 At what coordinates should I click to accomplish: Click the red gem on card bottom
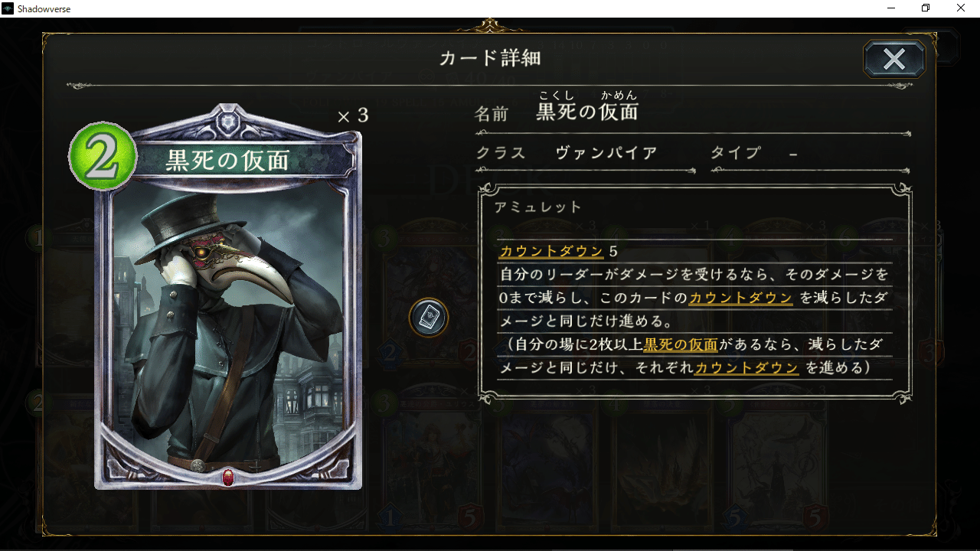coord(227,478)
